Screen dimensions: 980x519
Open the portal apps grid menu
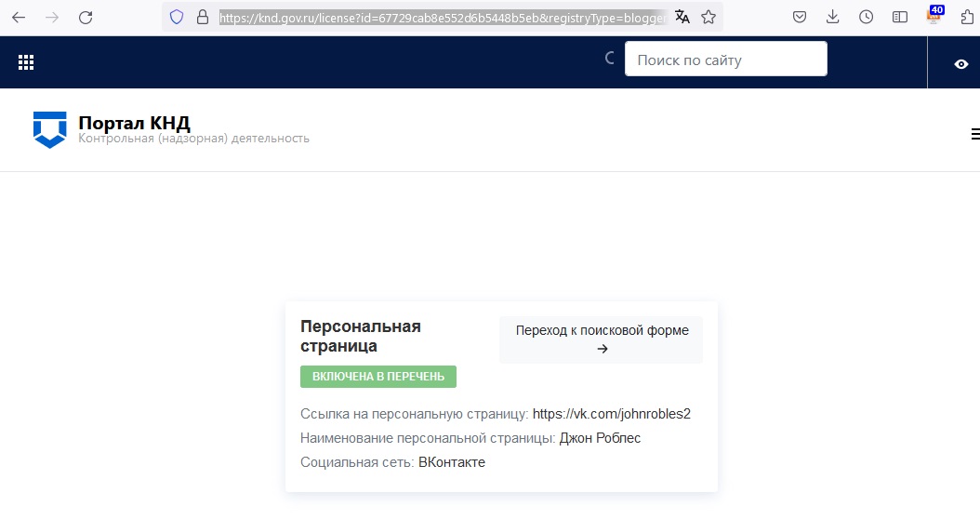[26, 62]
